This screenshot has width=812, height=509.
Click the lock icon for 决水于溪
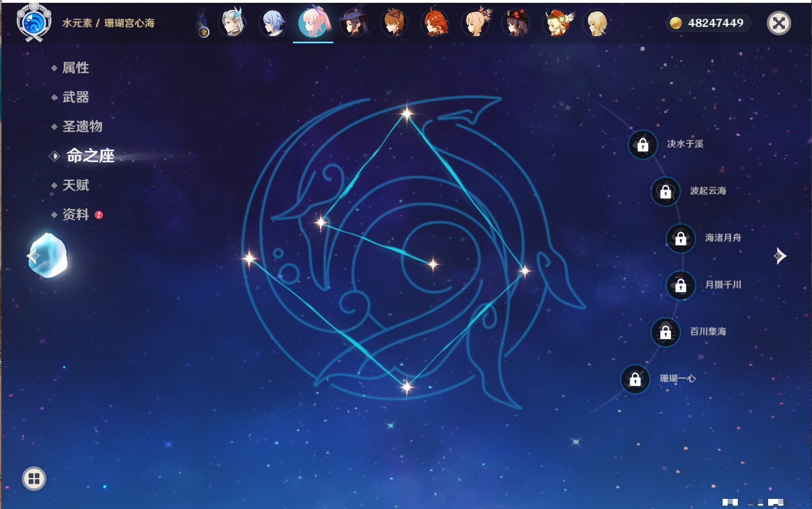click(x=643, y=145)
